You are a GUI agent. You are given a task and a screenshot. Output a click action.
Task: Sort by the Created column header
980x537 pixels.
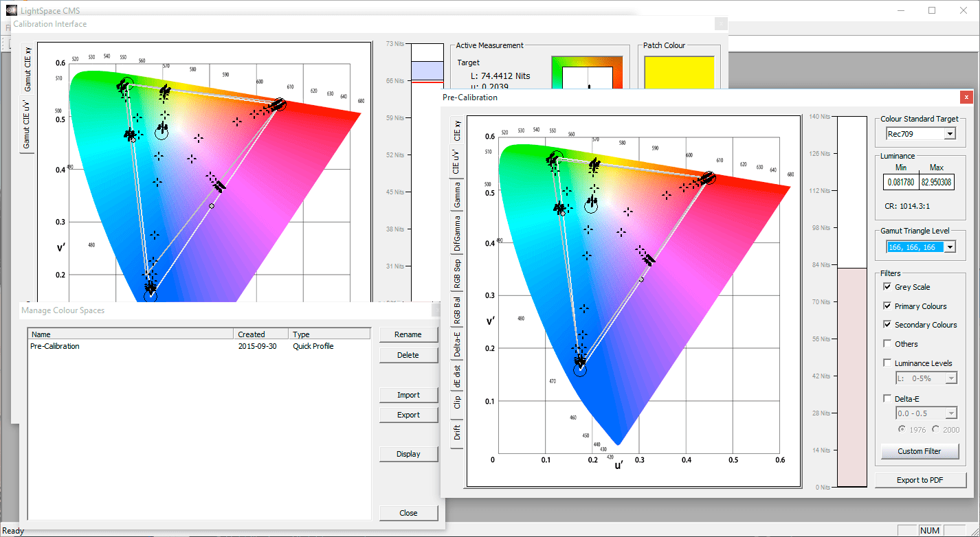point(262,334)
